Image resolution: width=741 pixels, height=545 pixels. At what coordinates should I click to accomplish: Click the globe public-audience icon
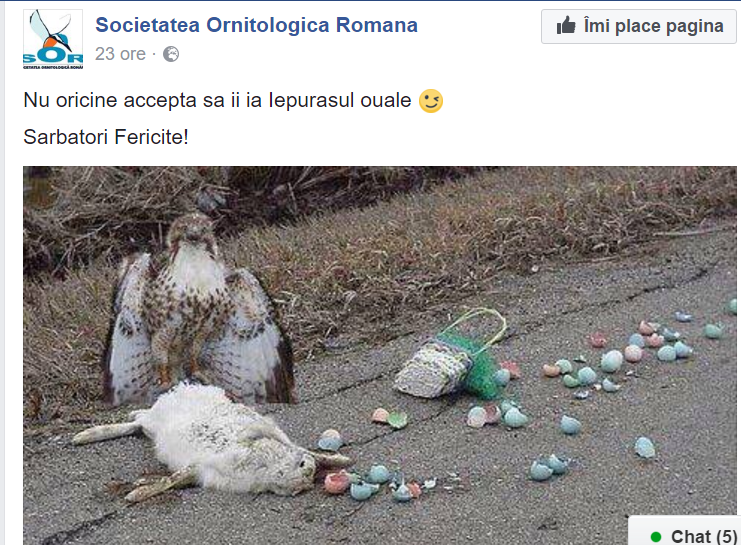[171, 54]
